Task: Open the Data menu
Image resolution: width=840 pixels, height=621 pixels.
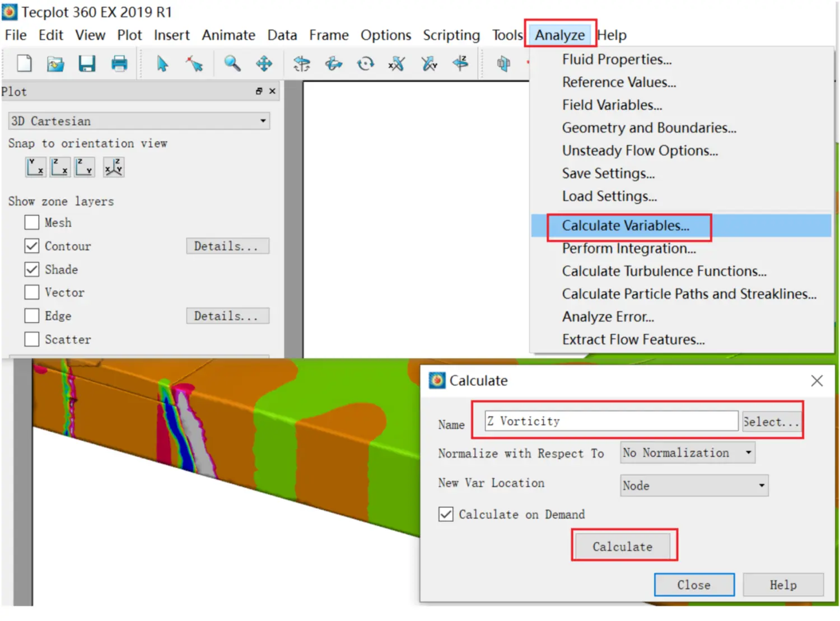Action: point(282,35)
